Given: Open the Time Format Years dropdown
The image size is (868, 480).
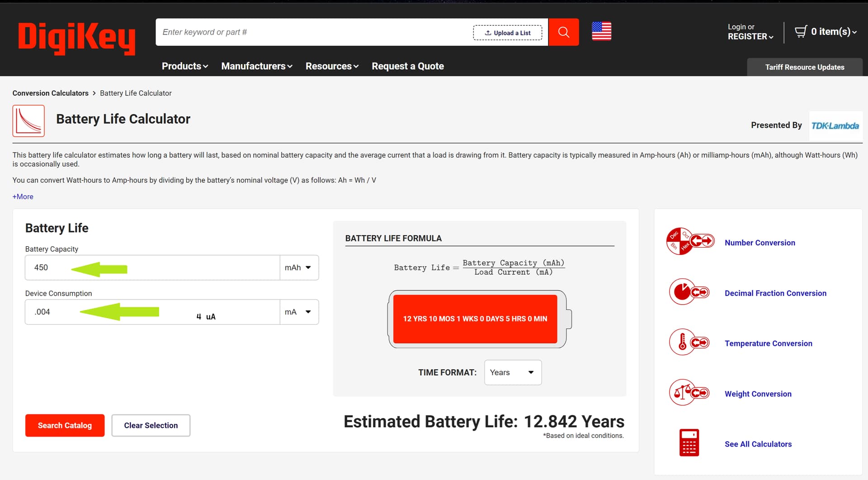Looking at the screenshot, I should 513,372.
